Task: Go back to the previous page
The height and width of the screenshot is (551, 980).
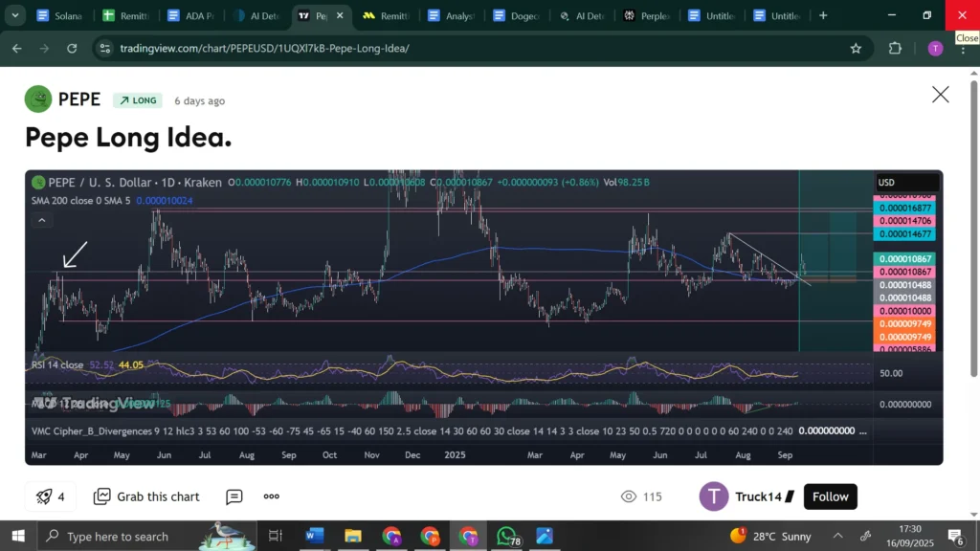Action: point(17,48)
